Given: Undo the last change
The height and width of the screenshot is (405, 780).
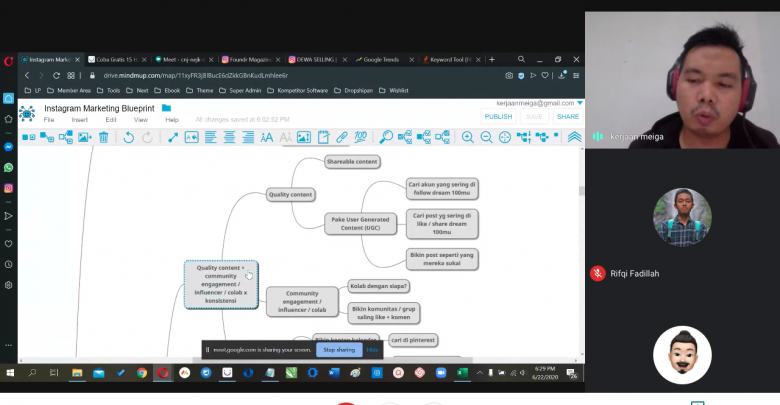Looking at the screenshot, I should pos(128,137).
